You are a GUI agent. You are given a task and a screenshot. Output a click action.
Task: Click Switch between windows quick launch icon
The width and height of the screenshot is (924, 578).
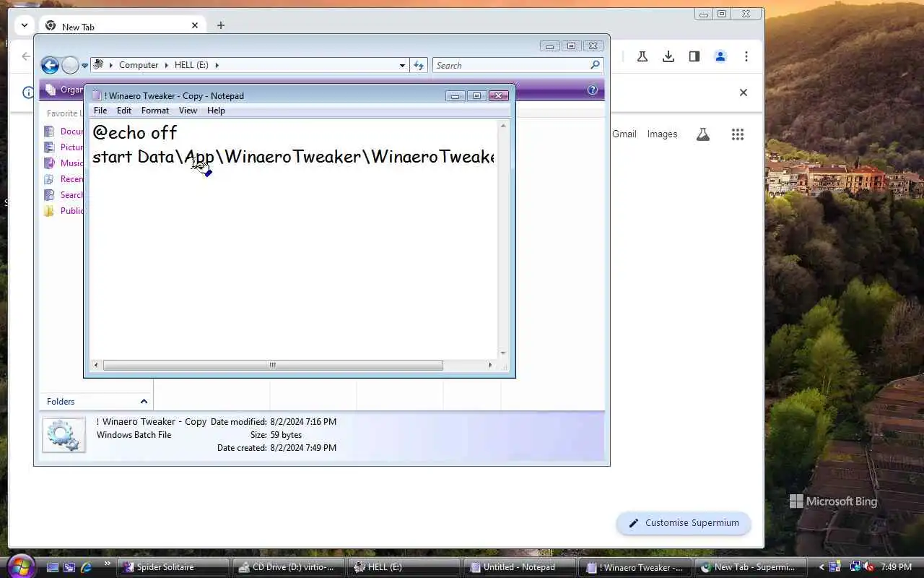(69, 567)
